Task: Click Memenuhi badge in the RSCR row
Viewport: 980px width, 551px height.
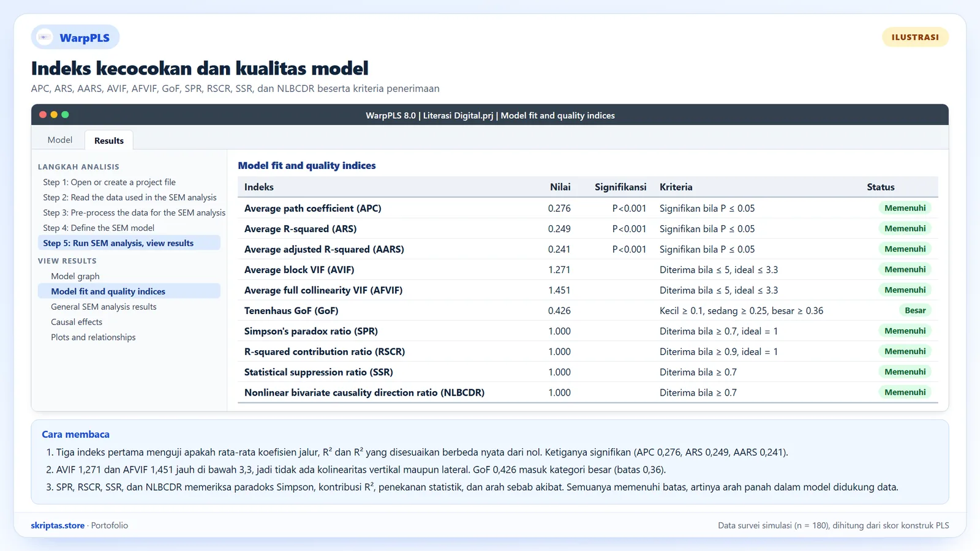Action: click(x=905, y=351)
